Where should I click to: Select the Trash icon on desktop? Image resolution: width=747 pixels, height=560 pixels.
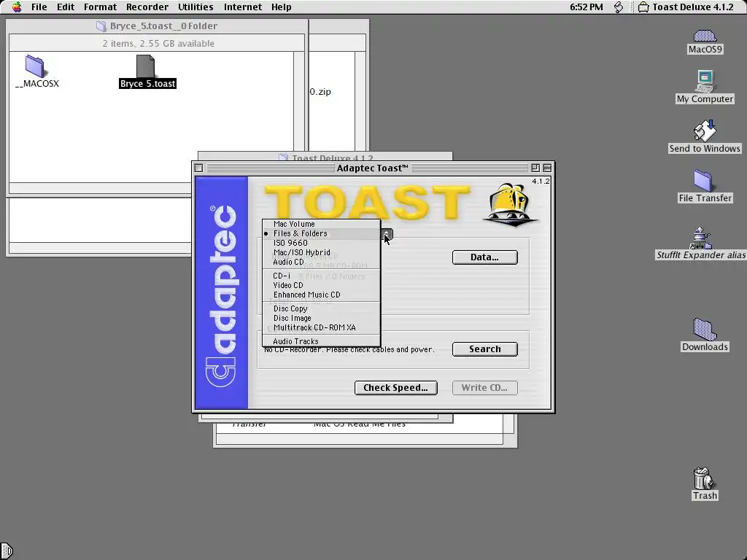click(x=704, y=478)
